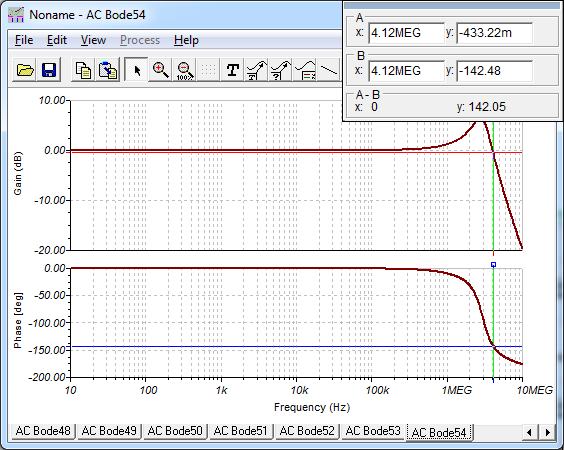
Task: Open the Help menu
Action: pyautogui.click(x=186, y=40)
